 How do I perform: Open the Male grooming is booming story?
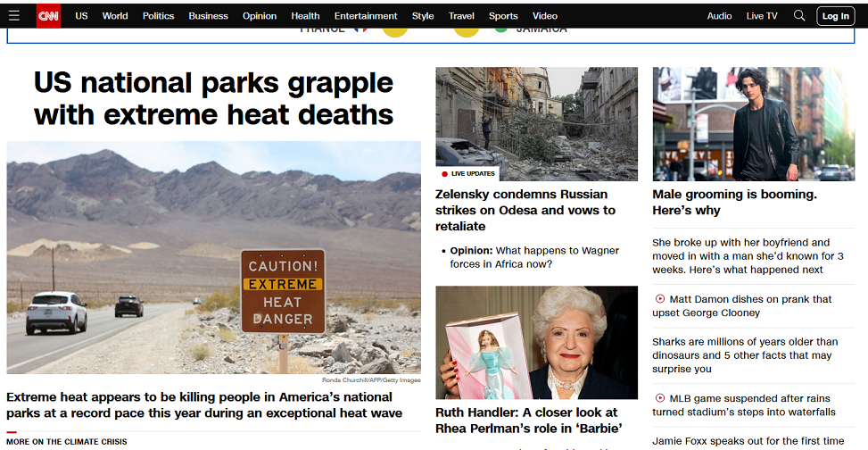[733, 202]
